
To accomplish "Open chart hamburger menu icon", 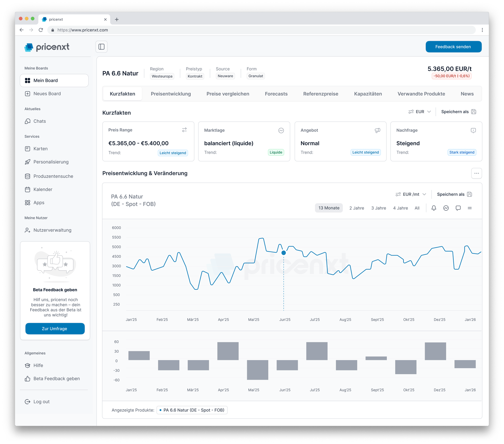I will pyautogui.click(x=469, y=208).
